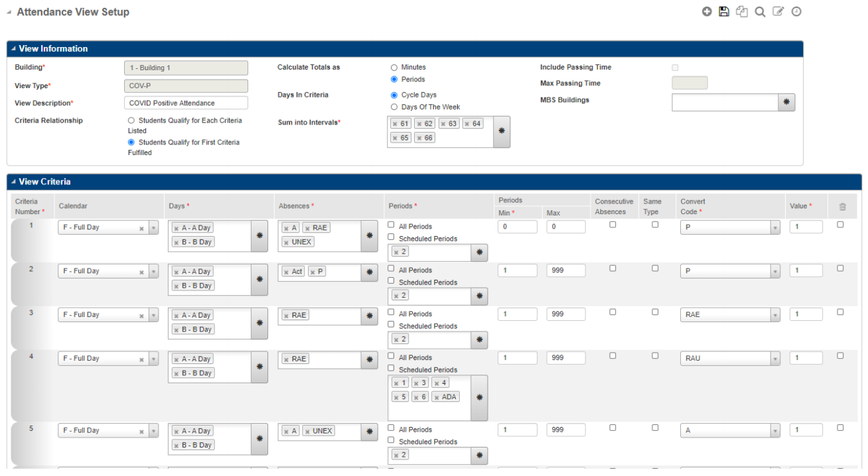Select Days Of The Week option

(394, 107)
